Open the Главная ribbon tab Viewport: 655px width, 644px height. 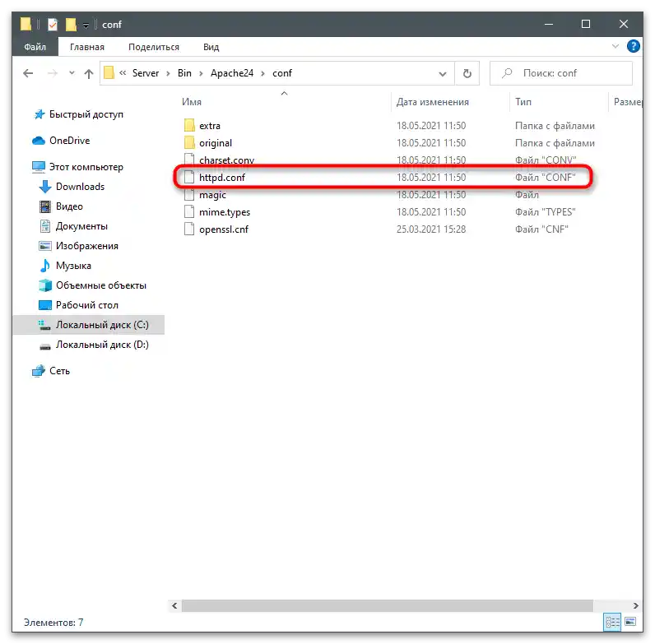(x=87, y=47)
